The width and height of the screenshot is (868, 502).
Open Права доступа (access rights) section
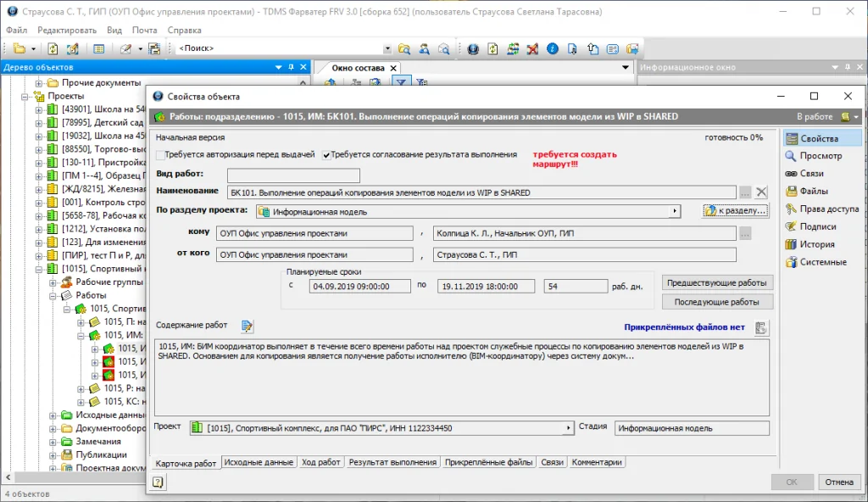pyautogui.click(x=828, y=209)
